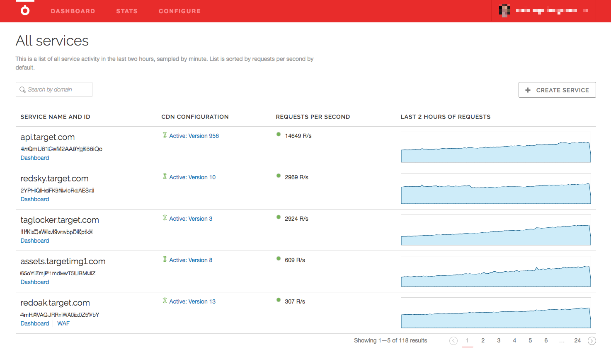Jump to page 6 of results
Image resolution: width=611 pixels, height=364 pixels.
[x=546, y=340]
